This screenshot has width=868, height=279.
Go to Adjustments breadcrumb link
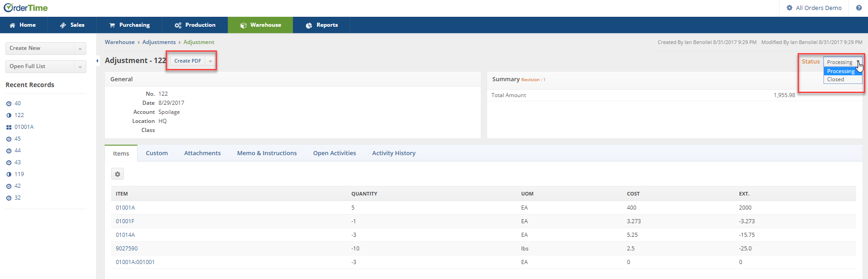click(x=159, y=42)
